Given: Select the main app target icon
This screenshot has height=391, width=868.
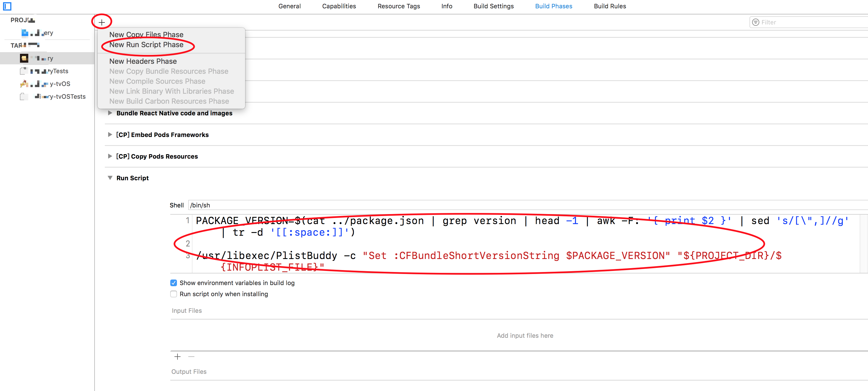Looking at the screenshot, I should click(x=24, y=58).
